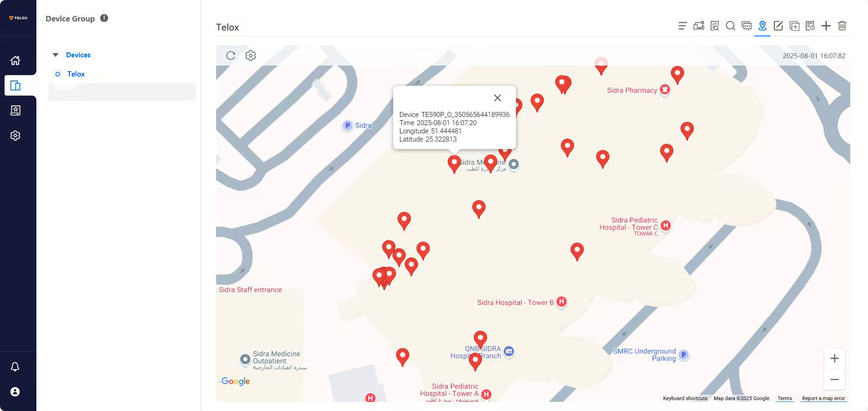Image resolution: width=868 pixels, height=411 pixels.
Task: Click the add devices icon
Action: click(x=699, y=26)
